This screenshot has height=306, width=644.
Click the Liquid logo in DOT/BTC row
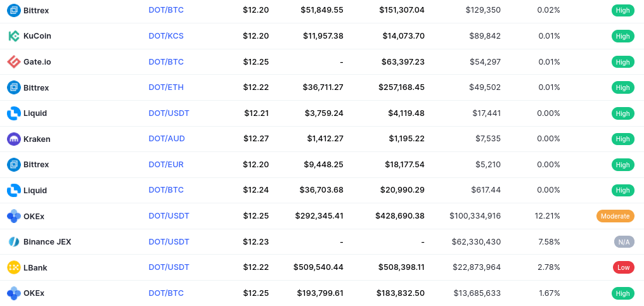tap(14, 191)
